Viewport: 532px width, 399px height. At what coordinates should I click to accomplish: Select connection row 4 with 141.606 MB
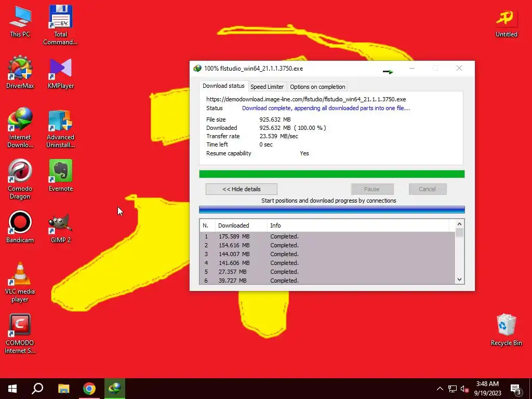click(327, 262)
